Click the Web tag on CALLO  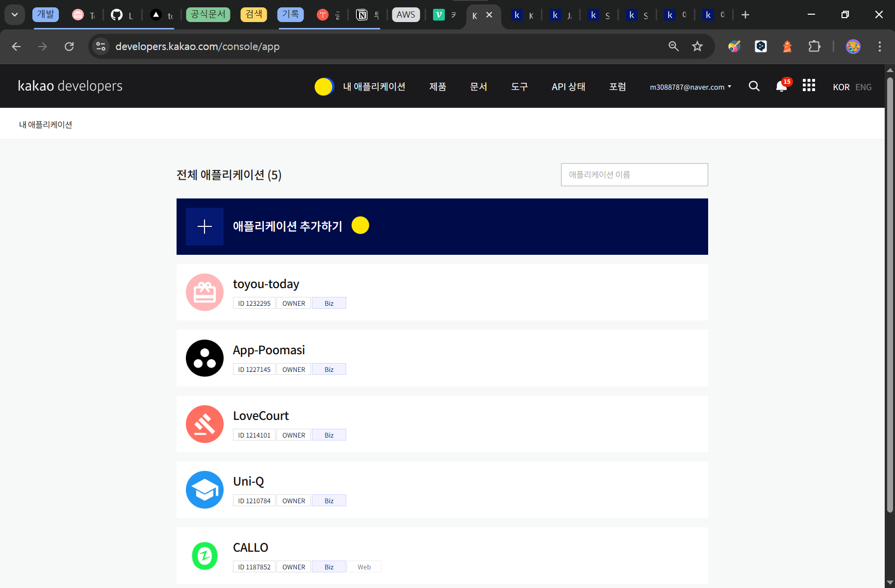[x=364, y=567]
